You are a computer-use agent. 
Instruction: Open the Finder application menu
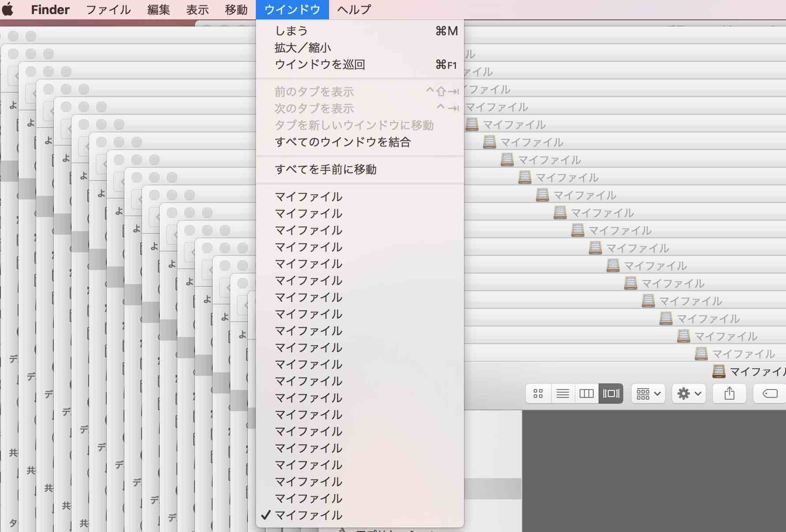[50, 9]
